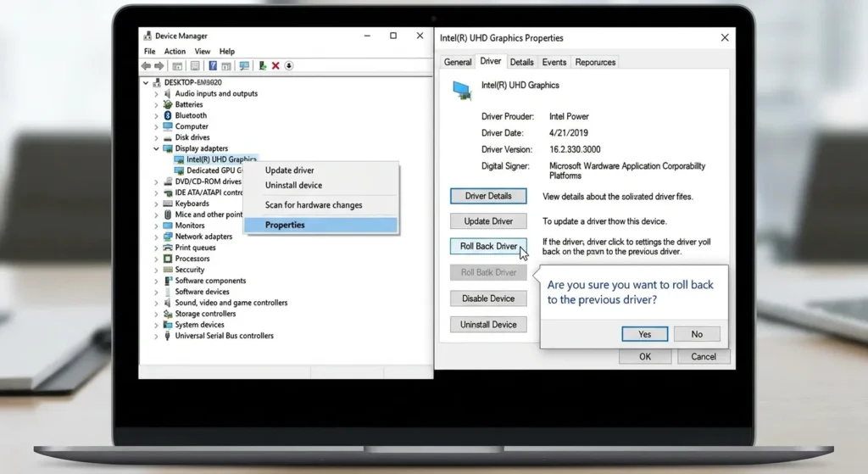Click the Show/Hide console tree toolbar icon
Screen dimensions: 868x474
[x=177, y=66]
